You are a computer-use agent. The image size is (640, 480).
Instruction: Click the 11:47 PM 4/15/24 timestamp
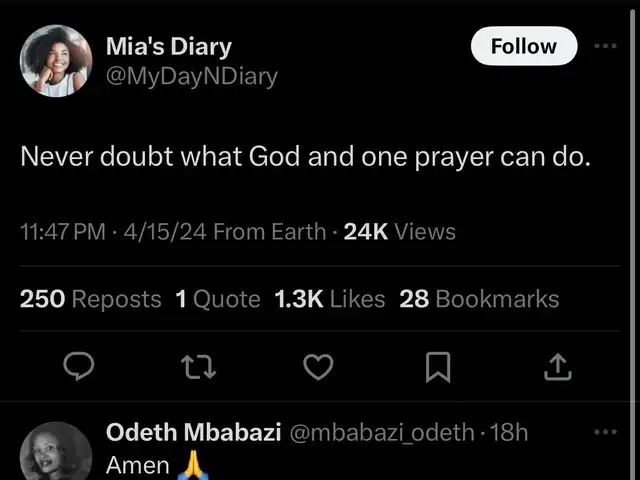tap(113, 232)
